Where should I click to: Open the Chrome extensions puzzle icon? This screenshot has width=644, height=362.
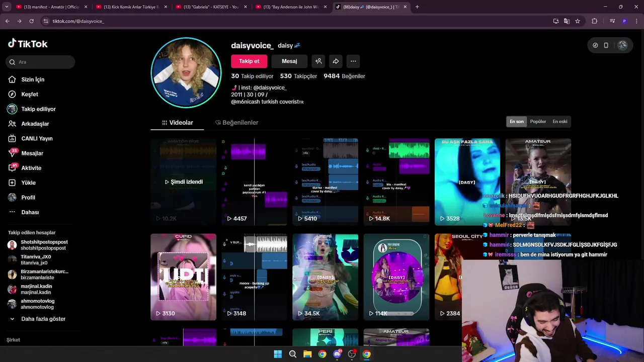pos(595,21)
